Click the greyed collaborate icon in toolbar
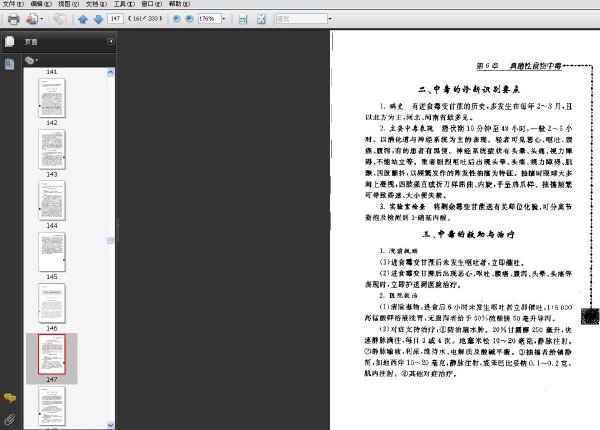The image size is (600, 430). click(60, 19)
